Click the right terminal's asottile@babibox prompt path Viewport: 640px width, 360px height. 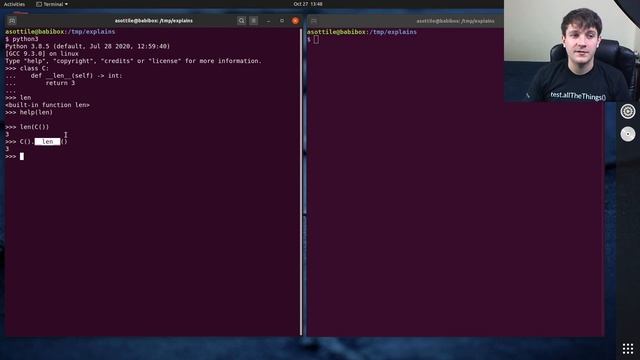(x=362, y=32)
